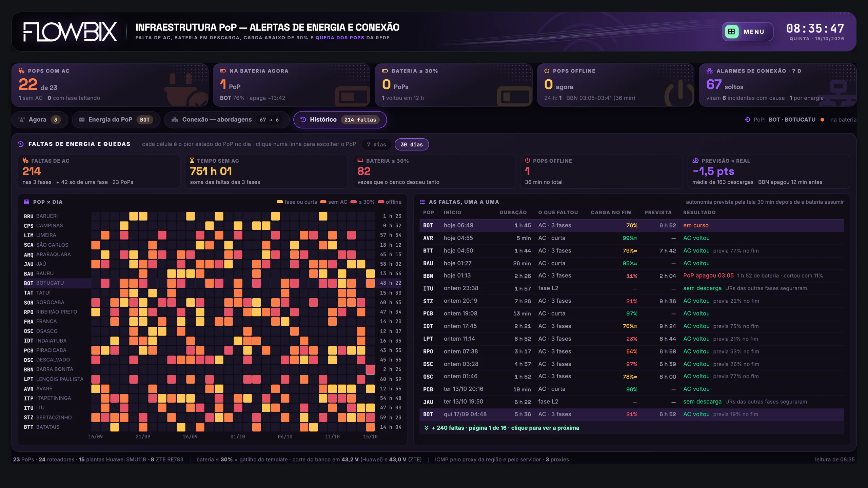Open the MENU button

pyautogui.click(x=747, y=32)
